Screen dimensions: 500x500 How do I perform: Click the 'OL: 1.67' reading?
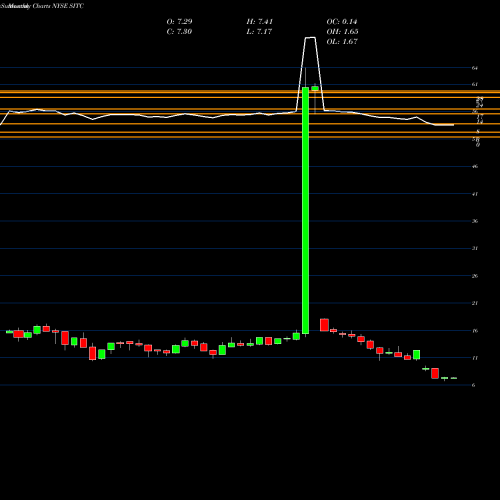342,42
